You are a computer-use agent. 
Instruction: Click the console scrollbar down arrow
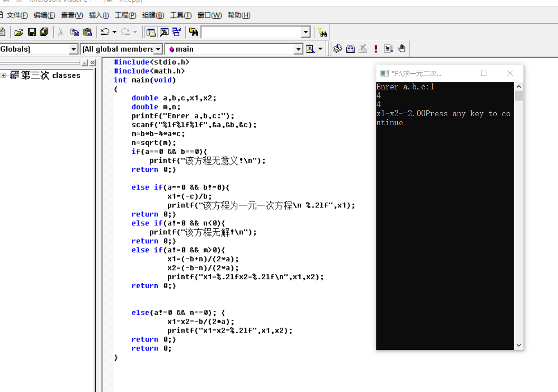pyautogui.click(x=519, y=345)
